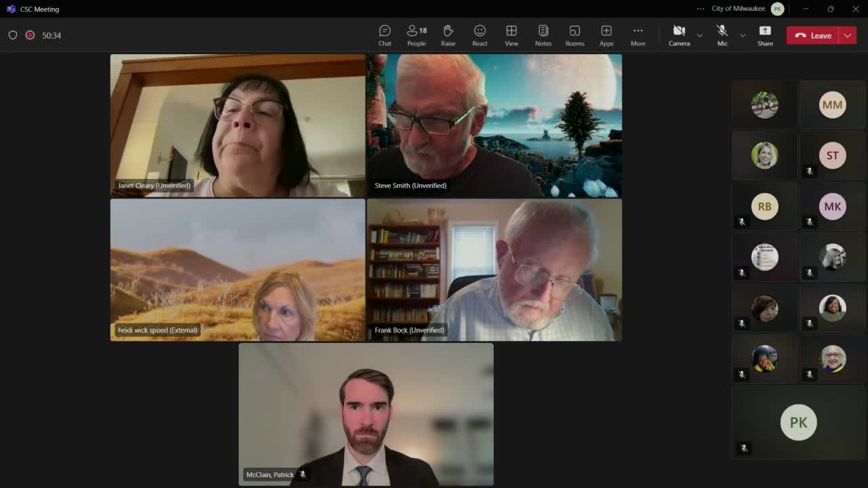Expand Mic device options arrow
Screen dimensions: 868x488
(x=743, y=35)
